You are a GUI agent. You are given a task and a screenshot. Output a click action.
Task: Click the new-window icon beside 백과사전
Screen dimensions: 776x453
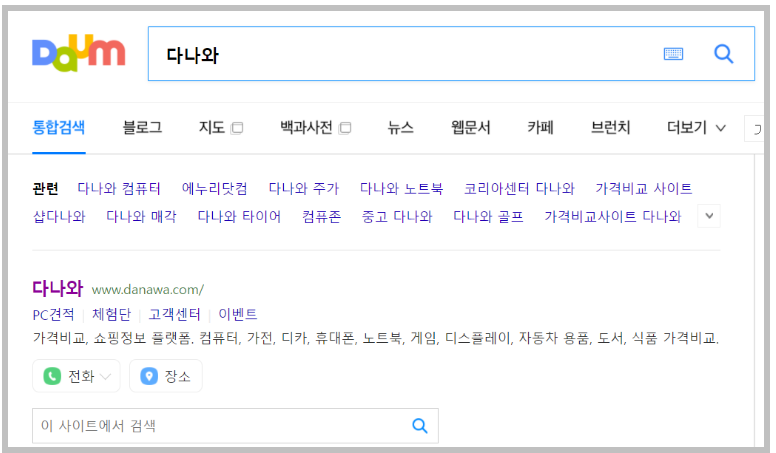pyautogui.click(x=345, y=128)
